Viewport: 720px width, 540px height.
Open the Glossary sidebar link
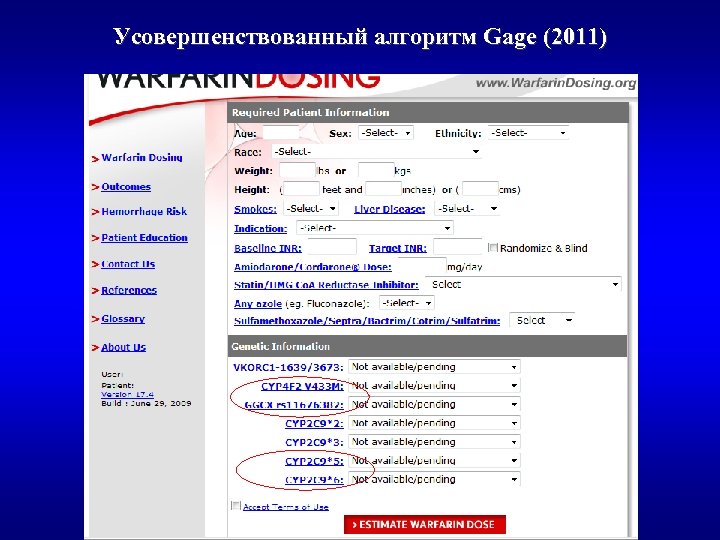pyautogui.click(x=123, y=319)
